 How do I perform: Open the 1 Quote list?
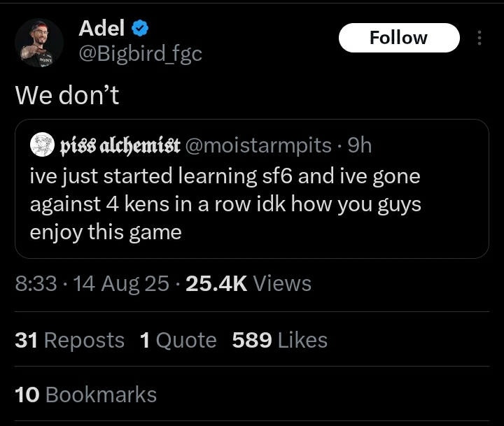178,340
